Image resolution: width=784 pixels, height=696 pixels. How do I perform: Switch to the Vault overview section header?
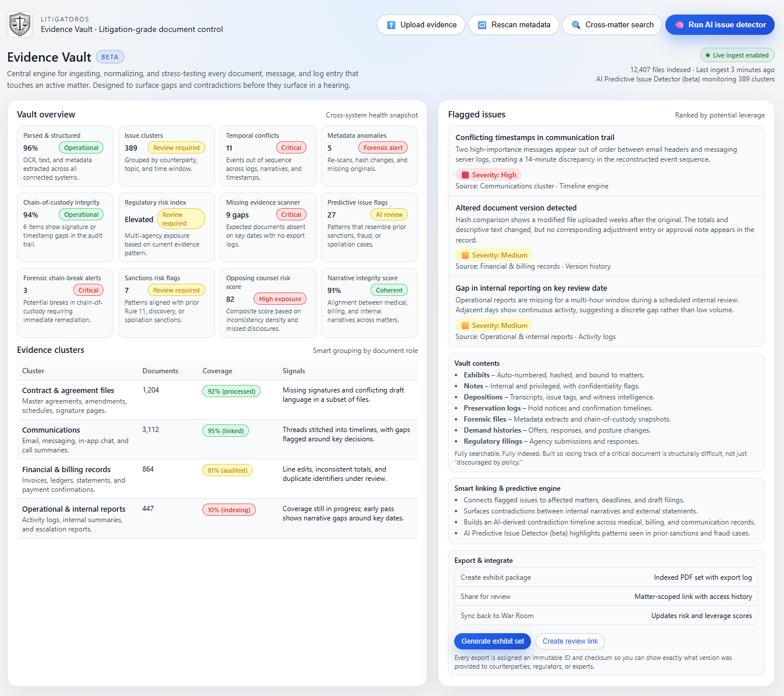46,115
